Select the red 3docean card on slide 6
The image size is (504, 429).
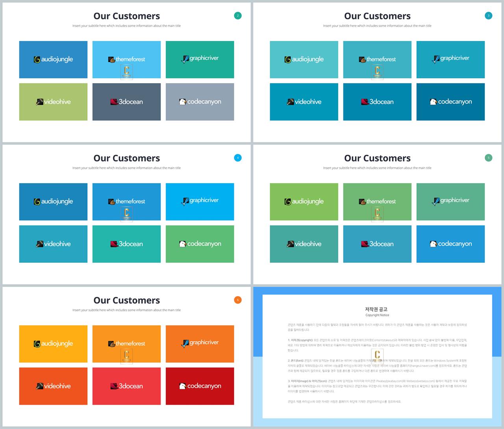click(x=126, y=386)
